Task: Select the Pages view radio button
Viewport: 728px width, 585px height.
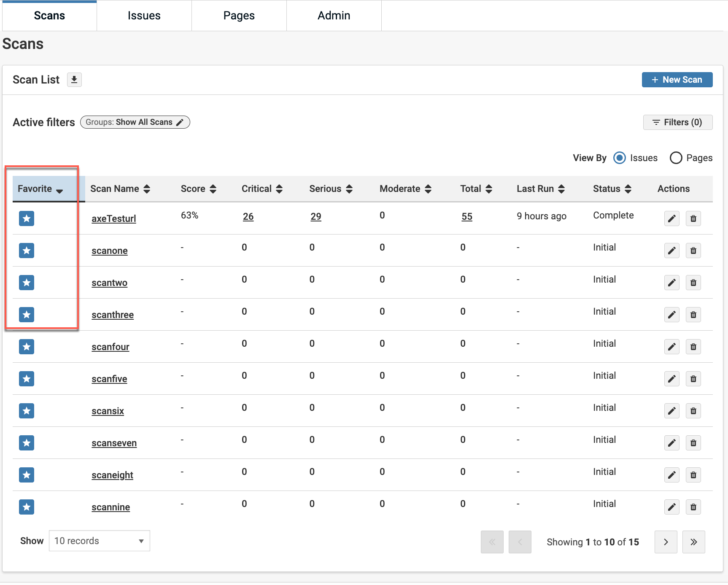Action: point(676,158)
